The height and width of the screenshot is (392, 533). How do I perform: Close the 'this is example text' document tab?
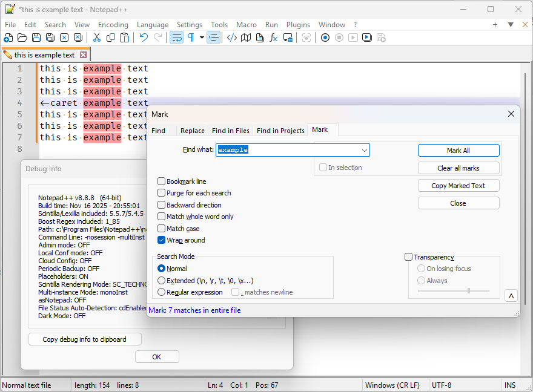(x=84, y=55)
